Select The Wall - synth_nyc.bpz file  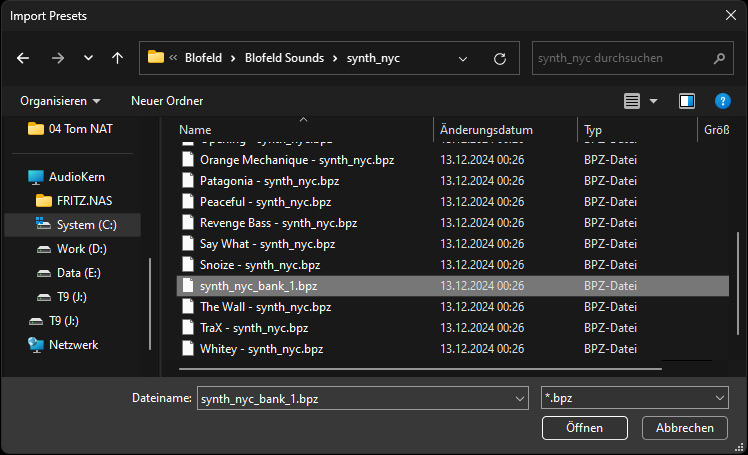pos(265,307)
